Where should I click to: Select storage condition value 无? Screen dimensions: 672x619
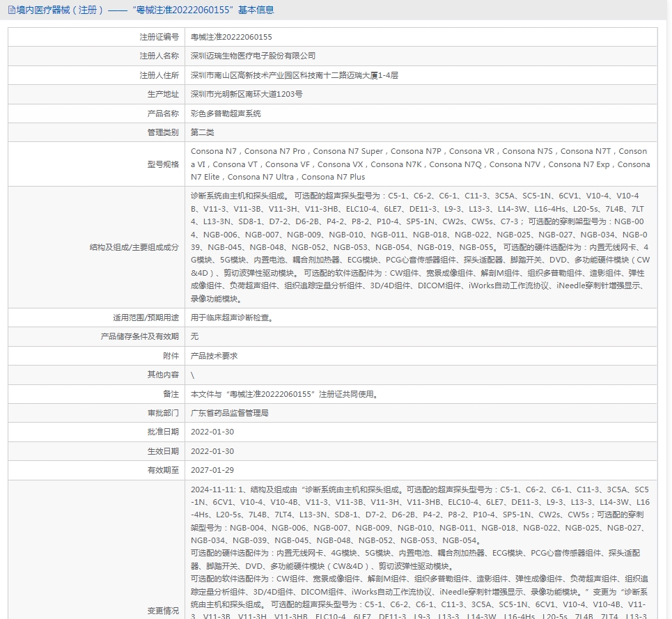(194, 337)
